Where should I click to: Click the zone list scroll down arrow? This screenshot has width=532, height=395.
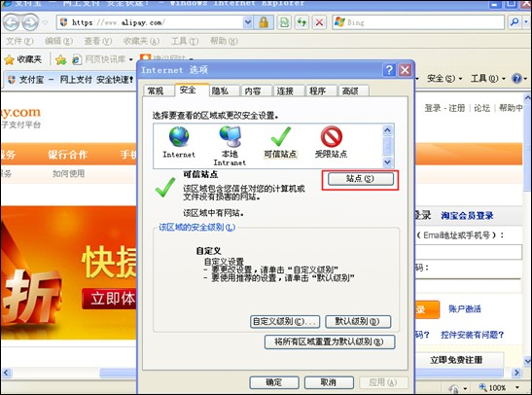point(387,162)
